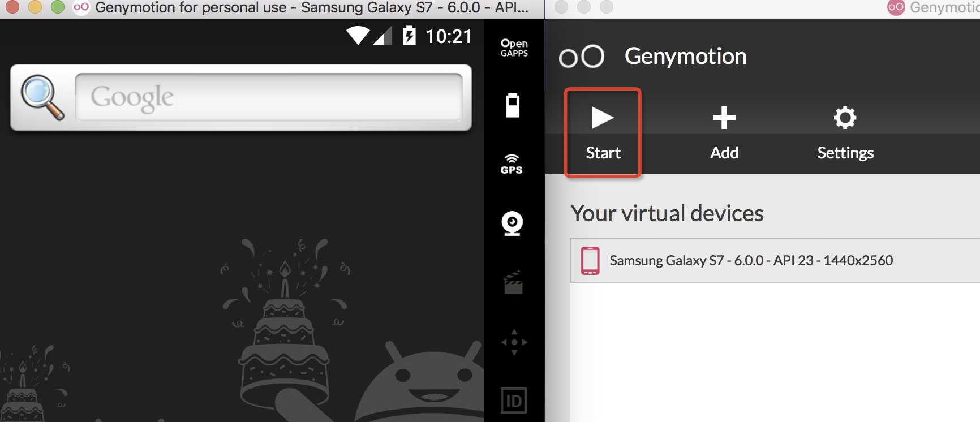Click the phone icon beside Samsung Galaxy S7
Image resolution: width=980 pixels, height=422 pixels.
pyautogui.click(x=590, y=260)
